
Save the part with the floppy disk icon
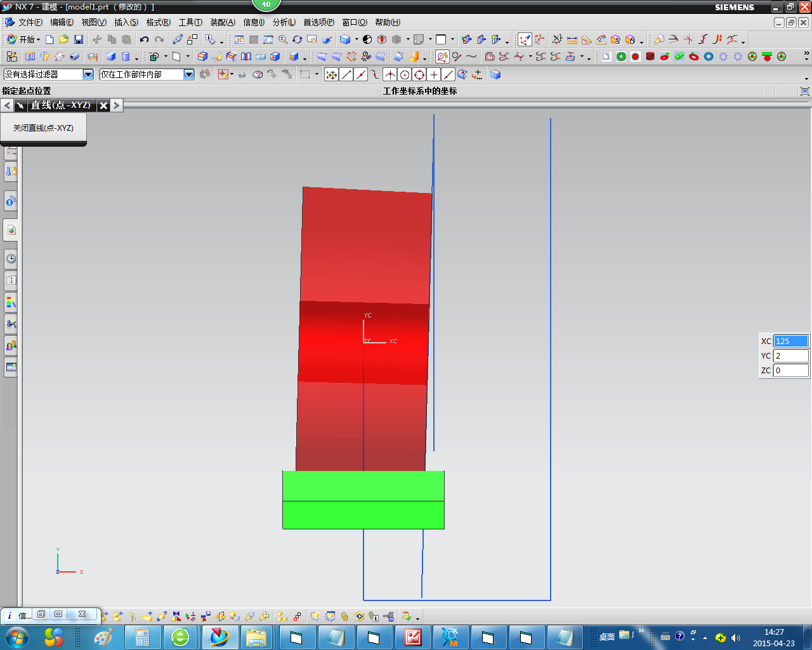79,39
